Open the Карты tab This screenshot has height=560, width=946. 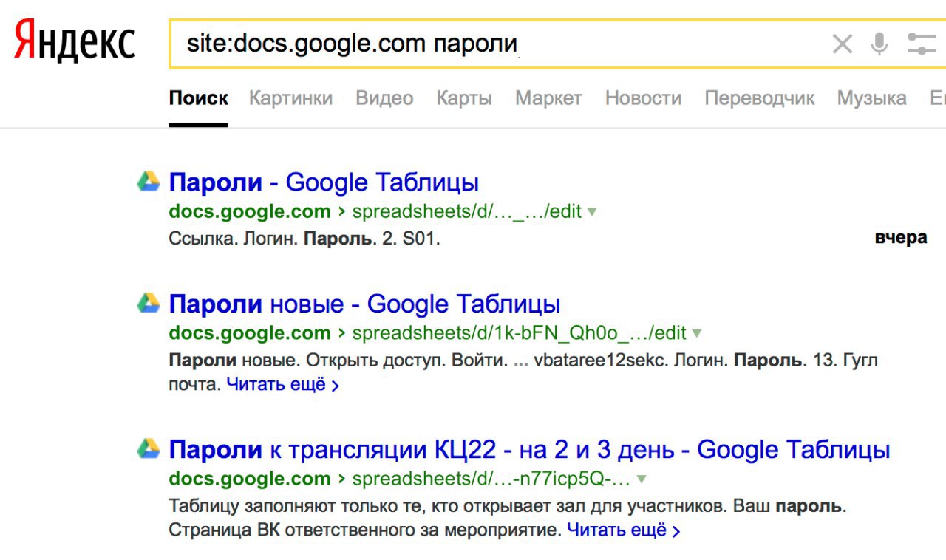[464, 98]
